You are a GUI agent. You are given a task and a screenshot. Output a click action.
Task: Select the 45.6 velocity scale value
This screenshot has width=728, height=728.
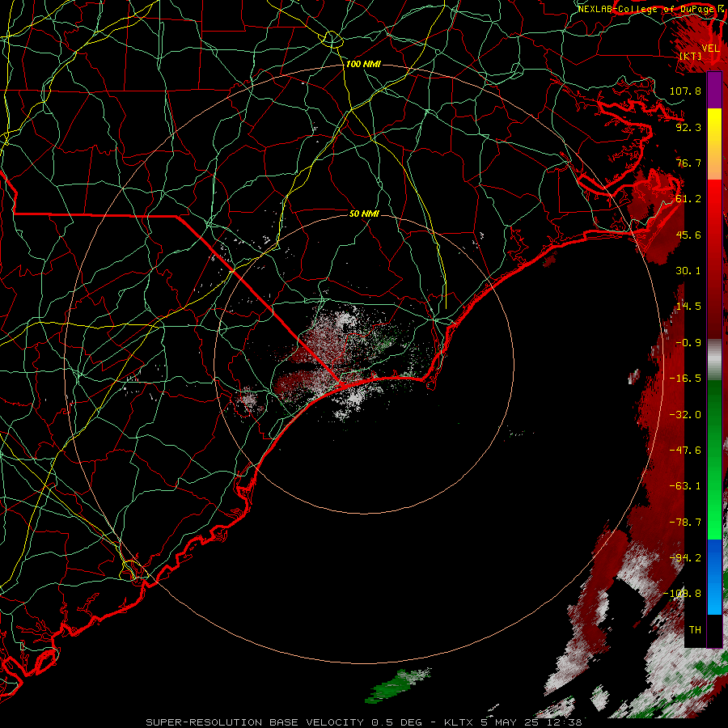(688, 235)
